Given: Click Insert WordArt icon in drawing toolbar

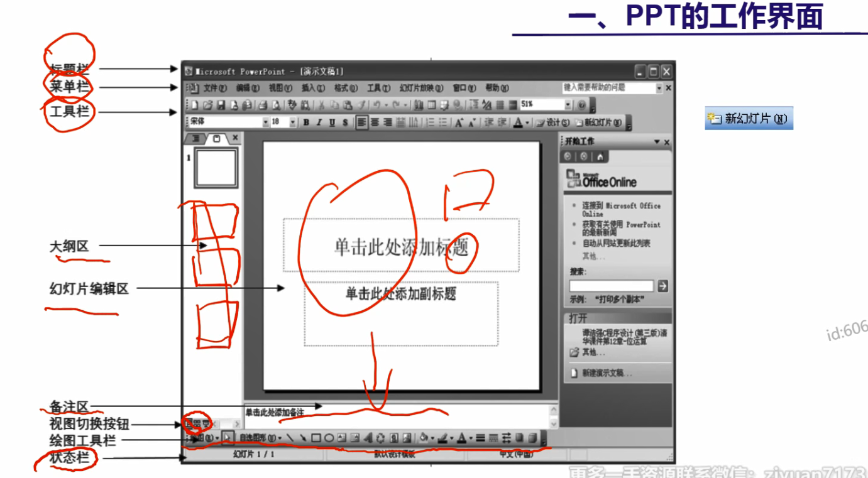Looking at the screenshot, I should (x=368, y=438).
